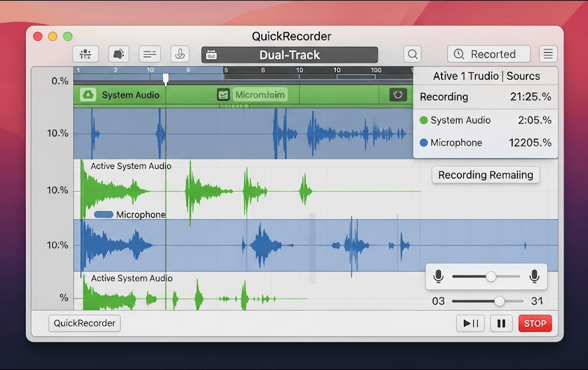Pause the recording with the pause button
Screen dimensions: 588x370
tap(501, 323)
